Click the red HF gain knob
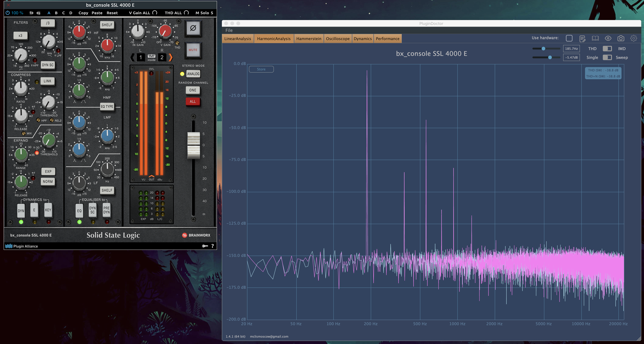This screenshot has height=344, width=644. 79,32
